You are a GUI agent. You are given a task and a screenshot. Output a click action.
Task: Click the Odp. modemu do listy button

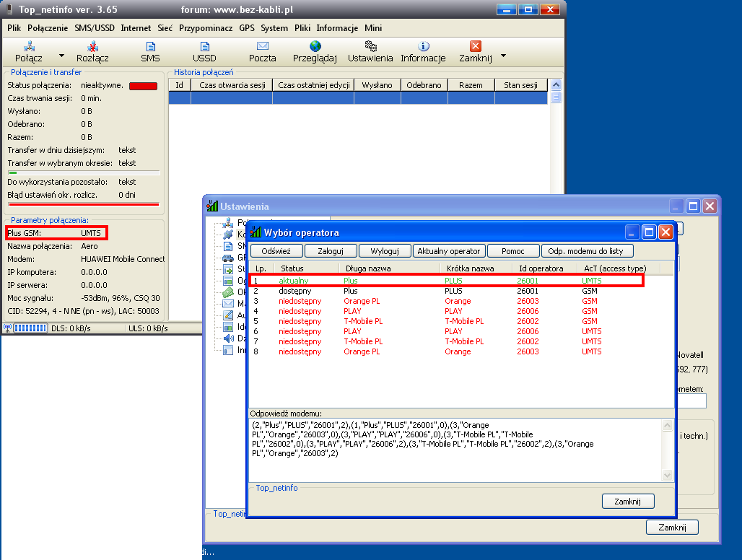click(590, 251)
